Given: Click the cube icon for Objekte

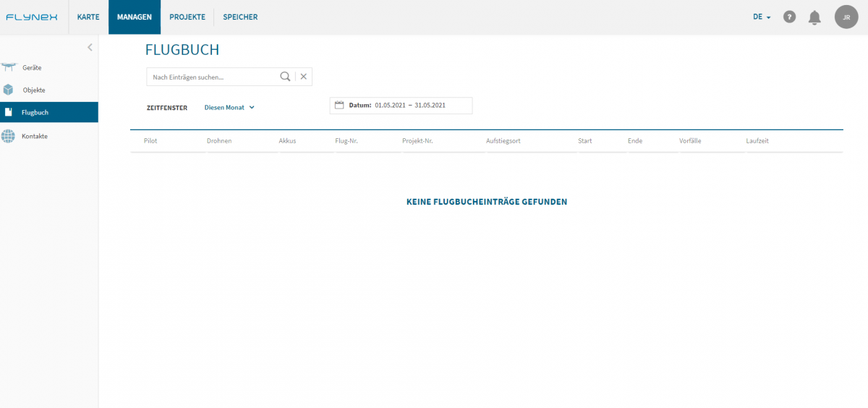Looking at the screenshot, I should point(8,90).
